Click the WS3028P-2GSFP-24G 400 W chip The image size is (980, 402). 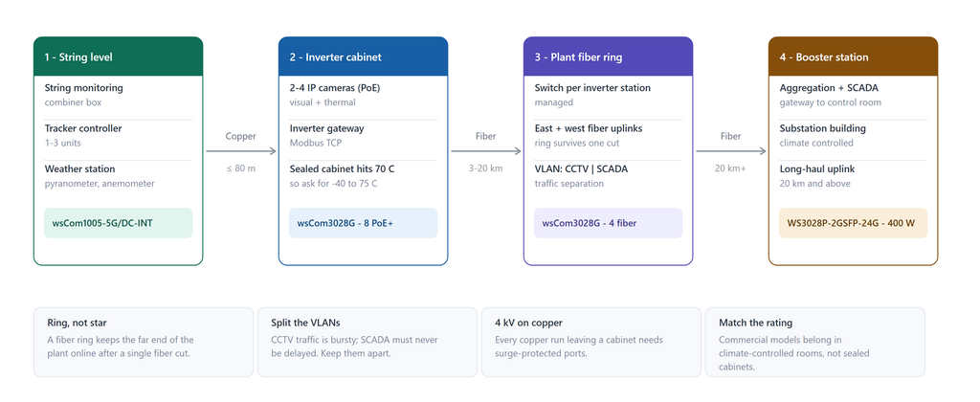point(853,223)
